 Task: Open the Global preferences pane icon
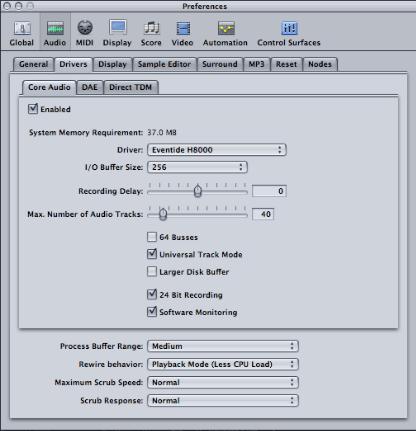(x=22, y=28)
